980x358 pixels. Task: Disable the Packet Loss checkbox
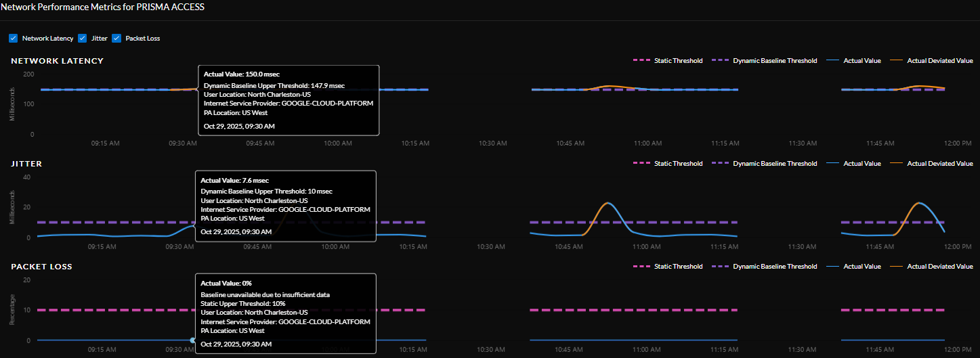click(116, 39)
